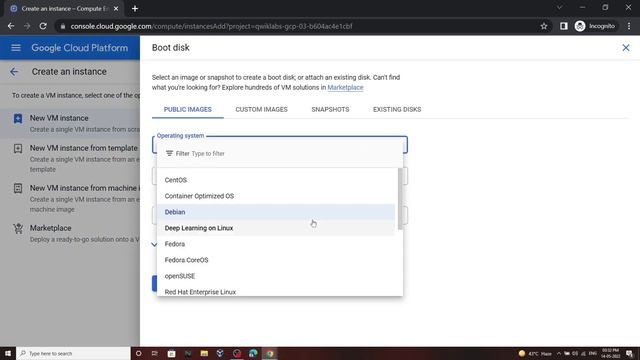
Task: Open the browser side panel icon
Action: [x=563, y=26]
